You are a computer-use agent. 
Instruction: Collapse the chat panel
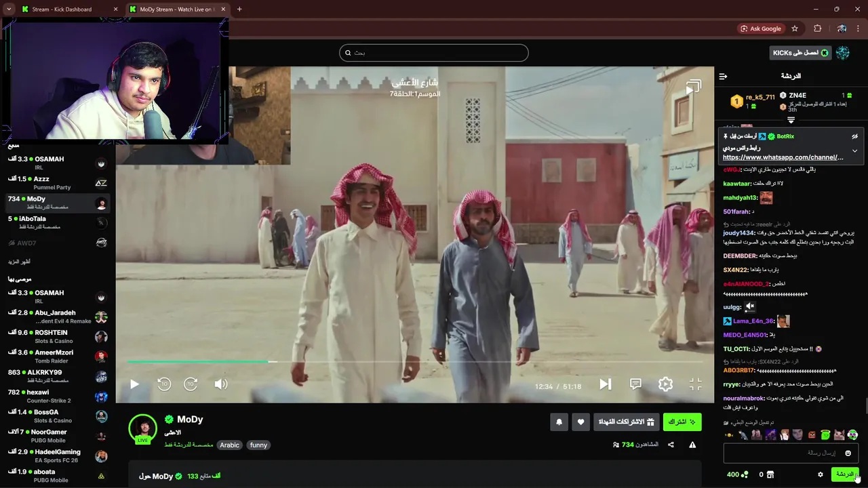pos(723,76)
